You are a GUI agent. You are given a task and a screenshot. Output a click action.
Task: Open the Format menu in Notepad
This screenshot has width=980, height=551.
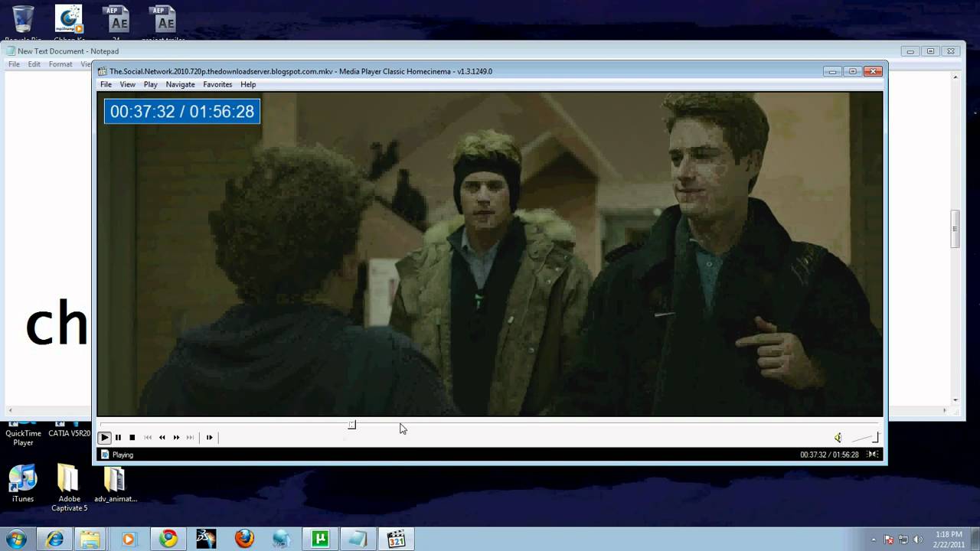[60, 64]
